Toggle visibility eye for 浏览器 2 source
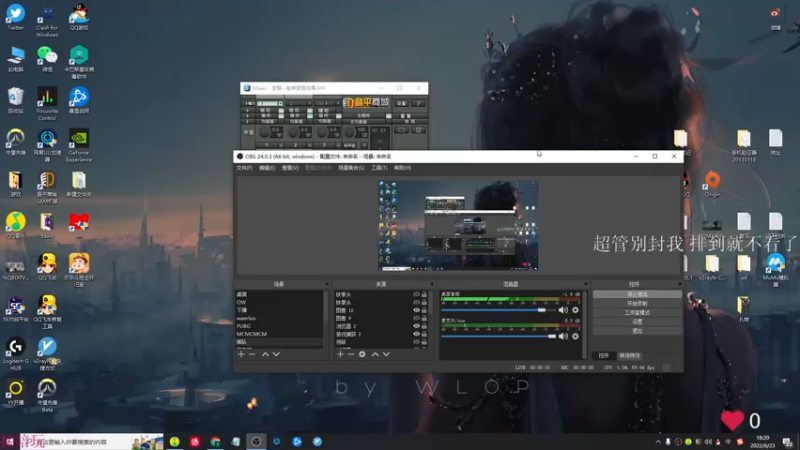Image resolution: width=800 pixels, height=450 pixels. click(x=416, y=326)
